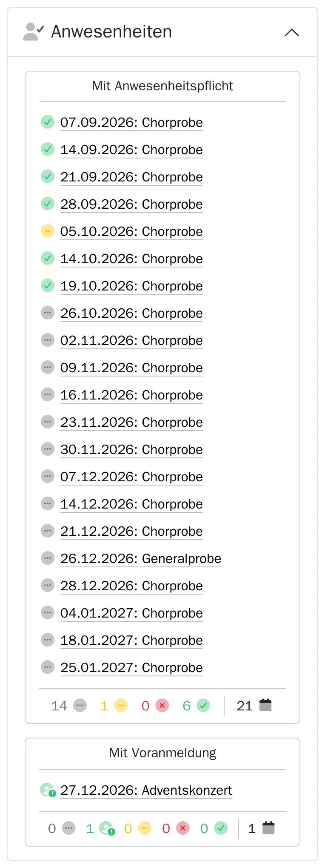
Task: Open 27.12.2026: Adventskonzert link
Action: point(146,790)
